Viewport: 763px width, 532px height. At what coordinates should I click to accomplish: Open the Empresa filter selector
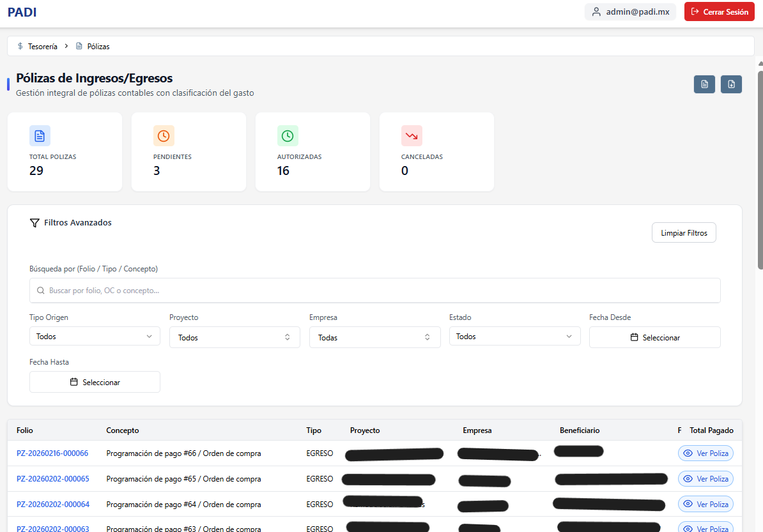374,337
